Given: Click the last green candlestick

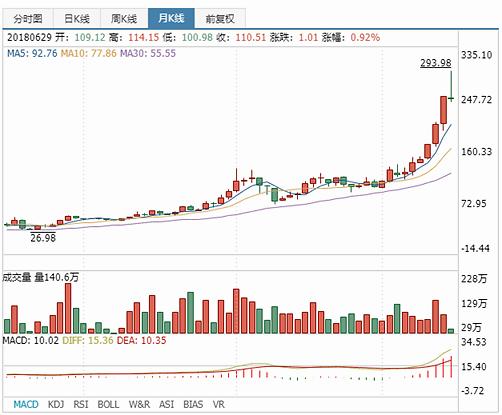Looking at the screenshot, I should click(451, 85).
